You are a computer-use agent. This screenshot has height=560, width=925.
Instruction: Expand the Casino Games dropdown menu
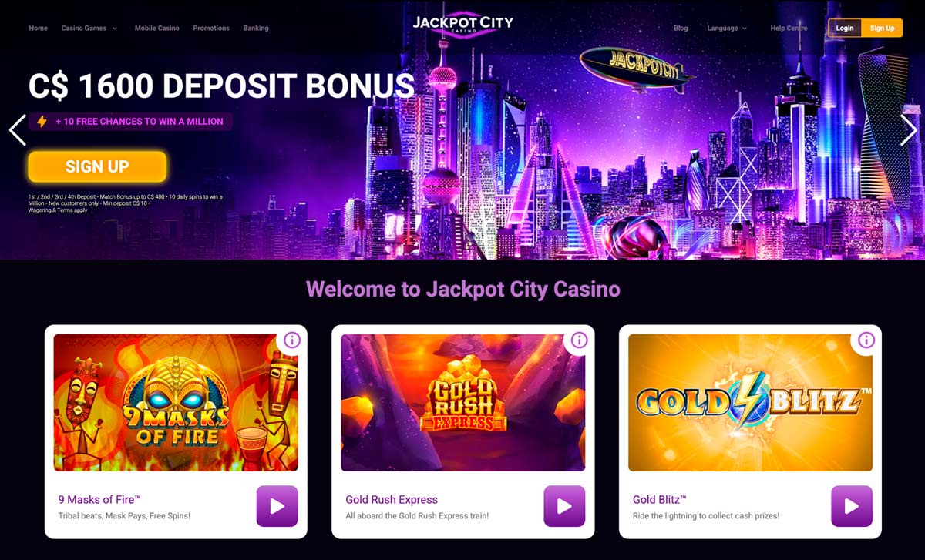pyautogui.click(x=89, y=29)
